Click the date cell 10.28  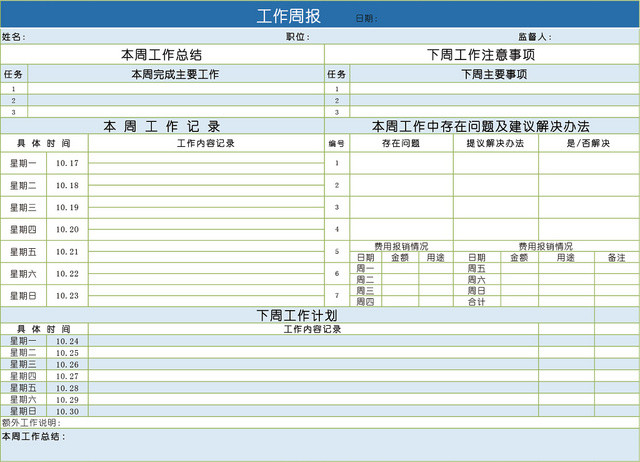point(67,388)
